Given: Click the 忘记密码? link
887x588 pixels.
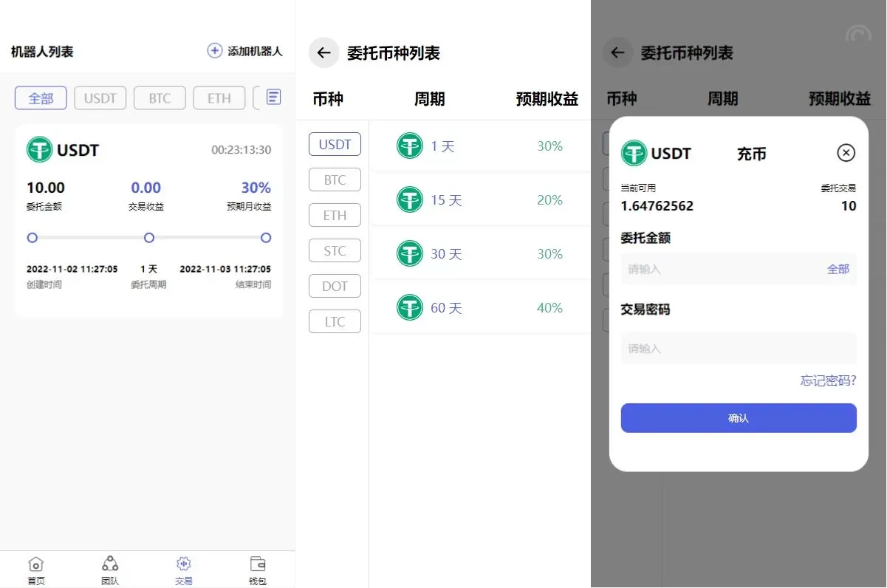Looking at the screenshot, I should pos(828,381).
